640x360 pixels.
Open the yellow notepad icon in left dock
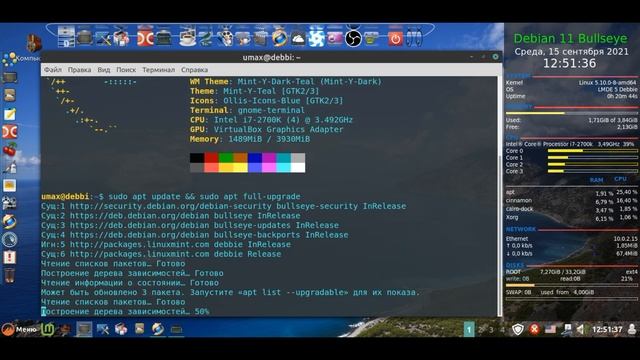coord(9,114)
